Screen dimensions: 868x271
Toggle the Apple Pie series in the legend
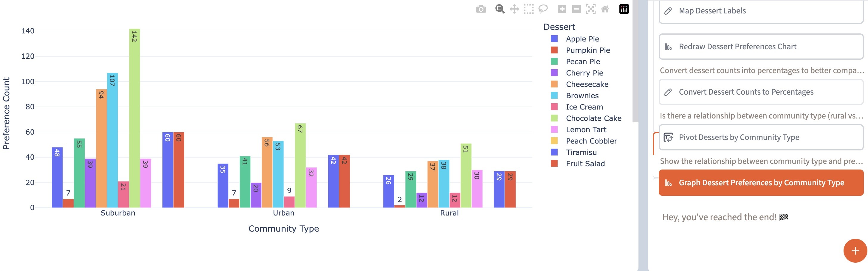582,39
